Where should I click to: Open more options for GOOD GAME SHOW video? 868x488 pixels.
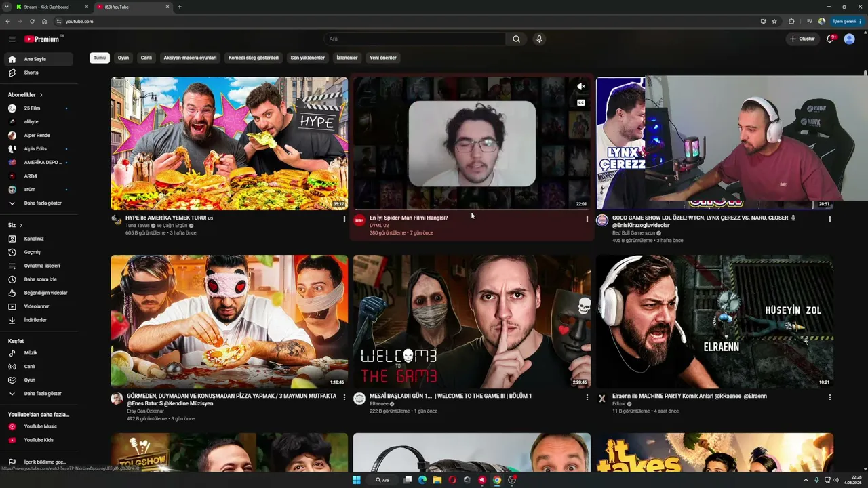click(x=829, y=219)
